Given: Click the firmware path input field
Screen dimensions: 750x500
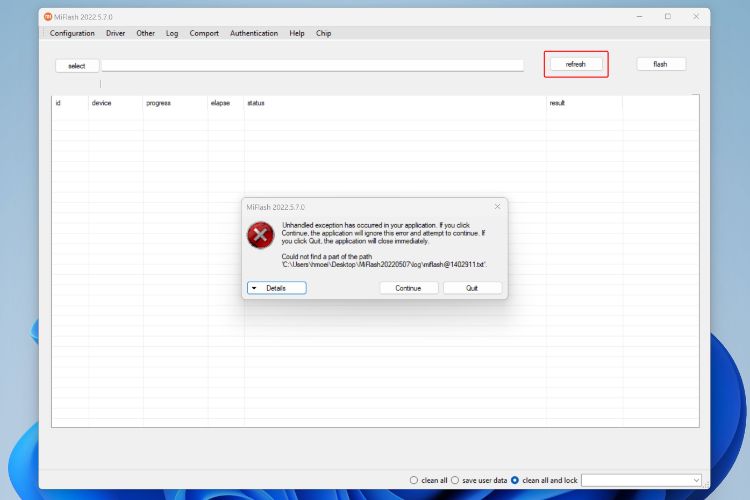Looking at the screenshot, I should pos(312,66).
